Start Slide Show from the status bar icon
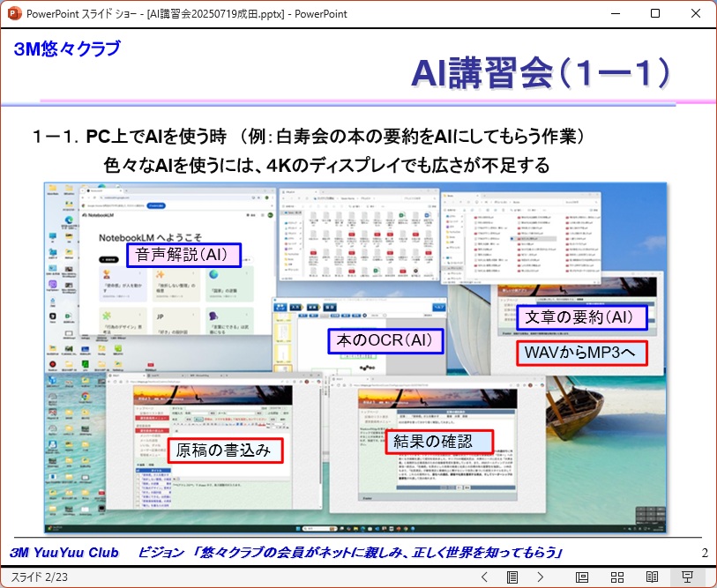Screen dimensions: 717x588 tap(688, 577)
